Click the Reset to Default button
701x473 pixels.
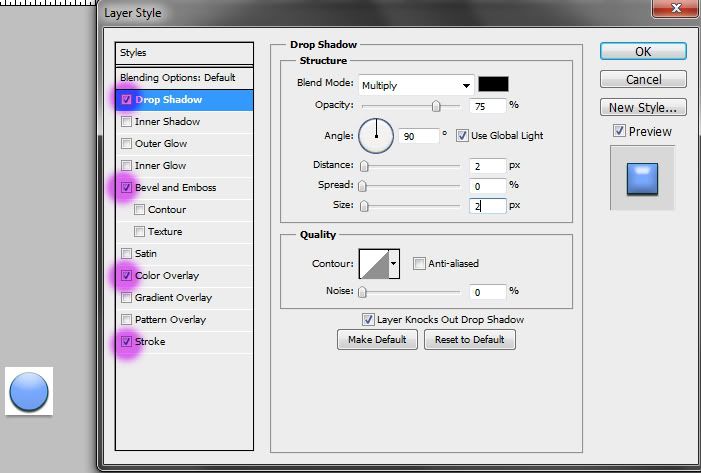470,340
